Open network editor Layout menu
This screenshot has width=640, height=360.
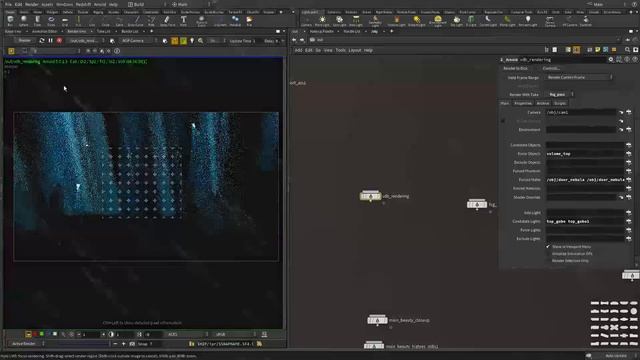(x=355, y=50)
